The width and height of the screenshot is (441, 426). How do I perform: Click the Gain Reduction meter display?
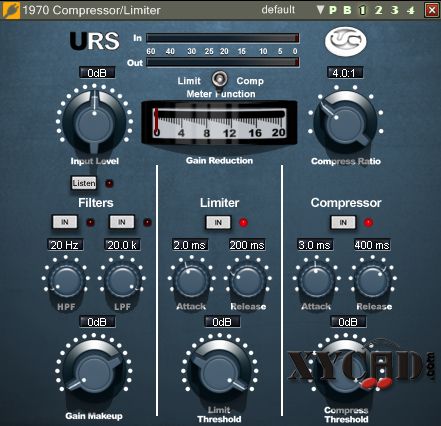tap(219, 123)
